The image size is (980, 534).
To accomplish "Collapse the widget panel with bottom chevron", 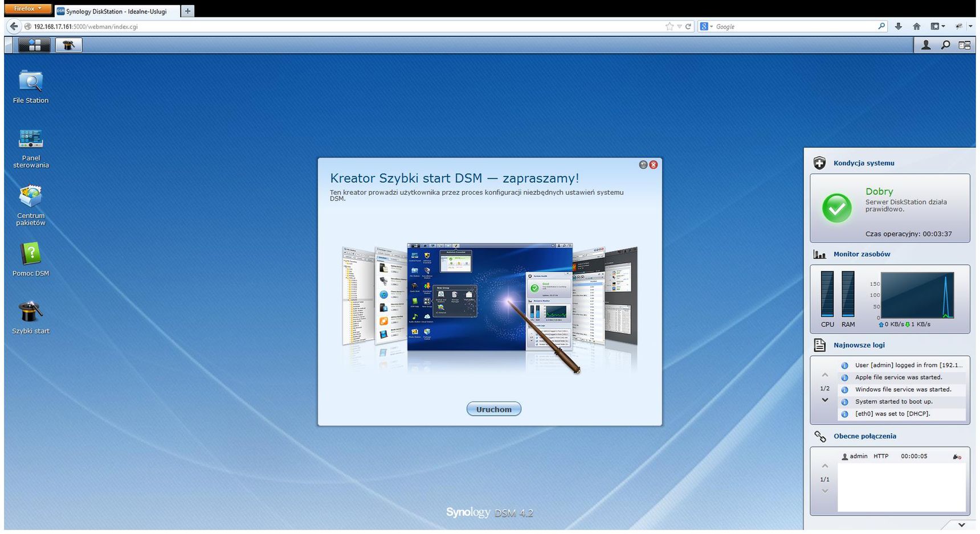I will click(x=961, y=525).
